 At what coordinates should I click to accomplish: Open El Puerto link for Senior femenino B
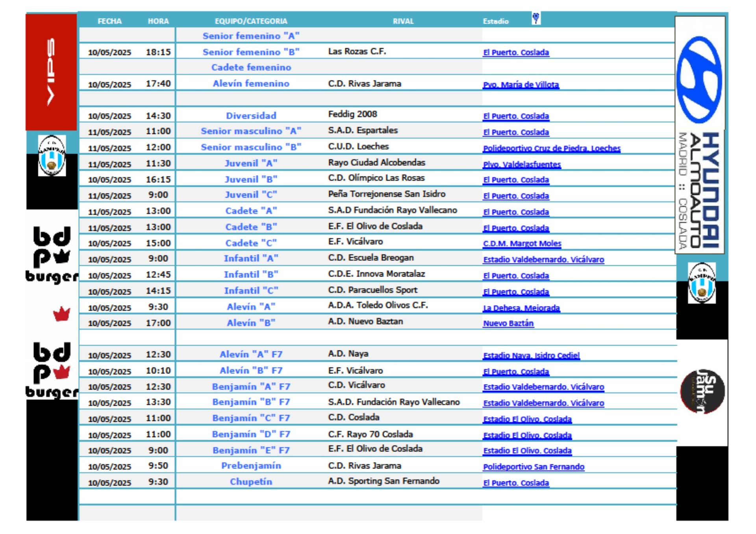[516, 52]
